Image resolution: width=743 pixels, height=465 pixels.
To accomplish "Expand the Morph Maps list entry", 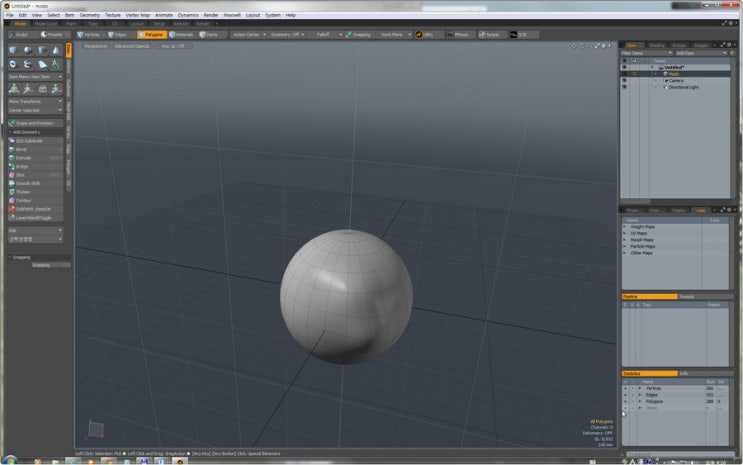I will (x=625, y=240).
